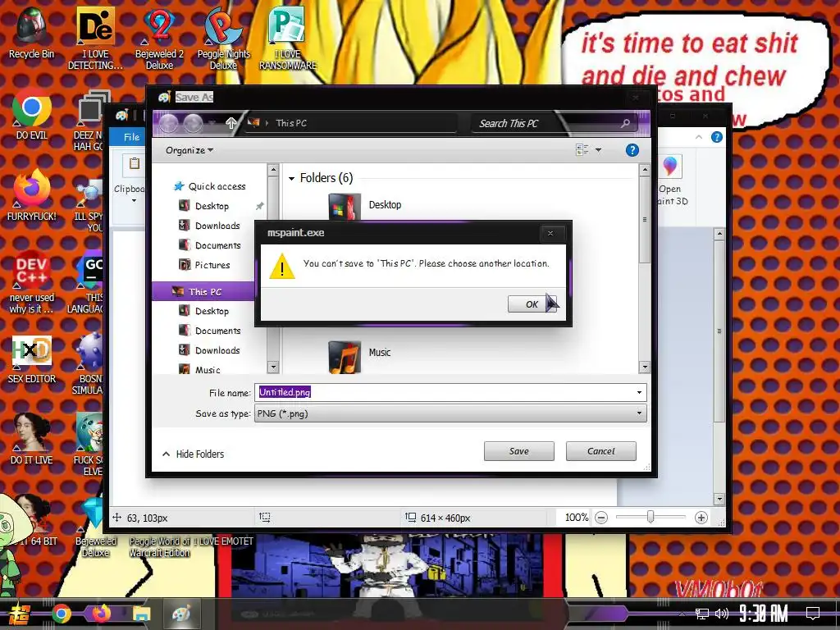Open Chrome from the taskbar
Screen dimensions: 840x630
click(61, 614)
